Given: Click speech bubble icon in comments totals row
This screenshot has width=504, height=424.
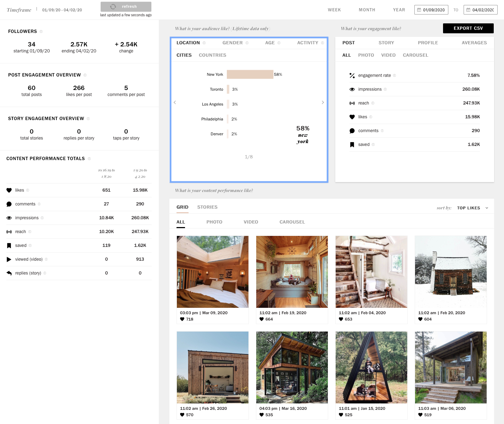Looking at the screenshot, I should coord(9,204).
